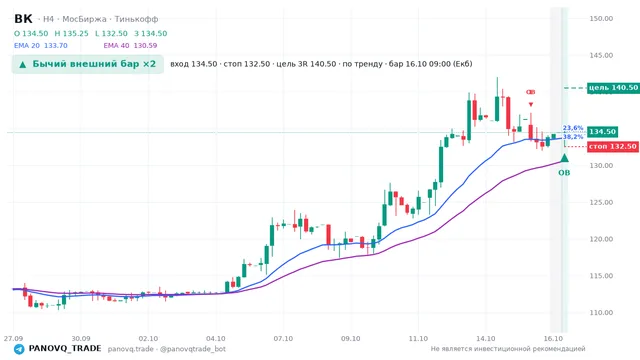Click the 38,2% Fibonacci level label
640x360 pixels.
pos(573,137)
